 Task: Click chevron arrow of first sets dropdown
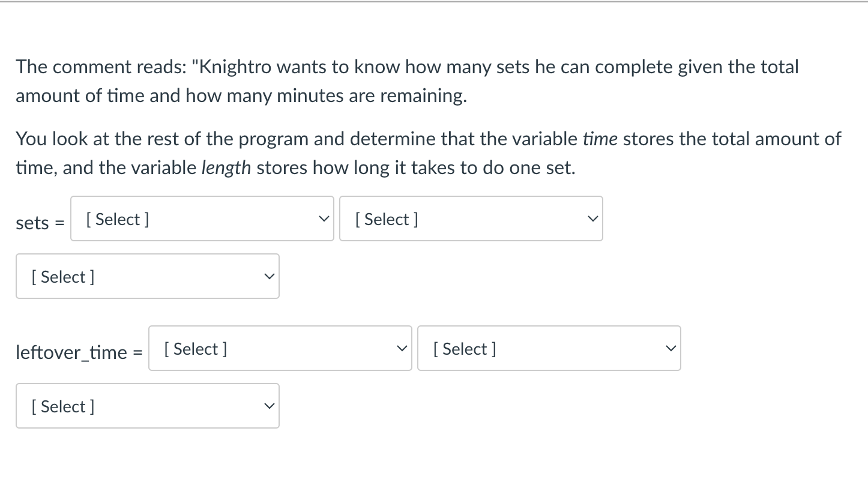click(x=324, y=219)
